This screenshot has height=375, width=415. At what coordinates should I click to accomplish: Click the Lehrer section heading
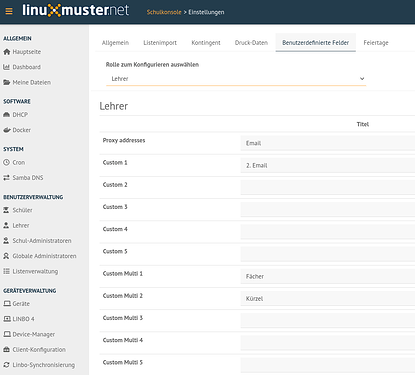tap(114, 106)
